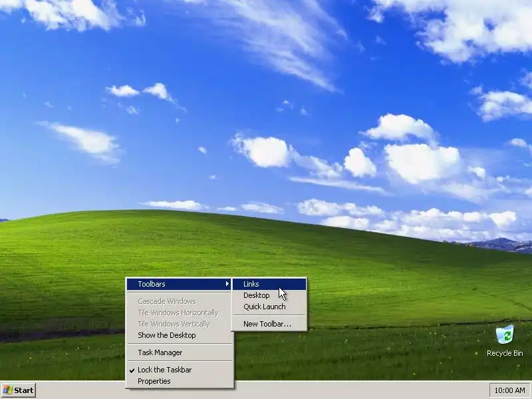Click the 10:00 AM clock
The image size is (532, 399).
[510, 390]
